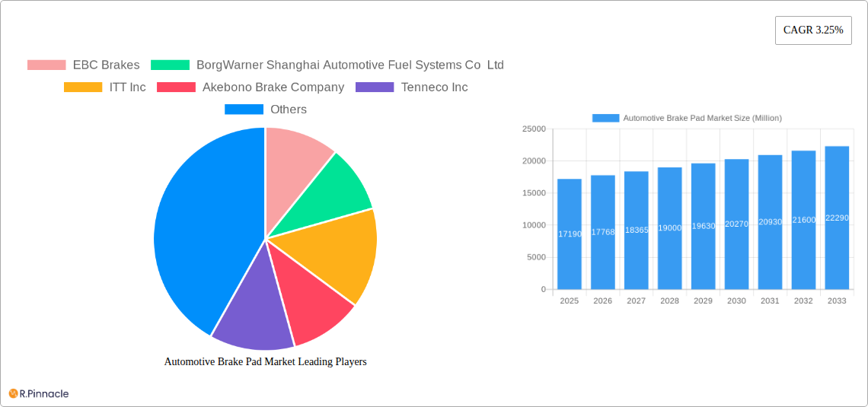Toggle EBC Brakes legend swatch
This screenshot has height=407, width=868.
coord(46,65)
